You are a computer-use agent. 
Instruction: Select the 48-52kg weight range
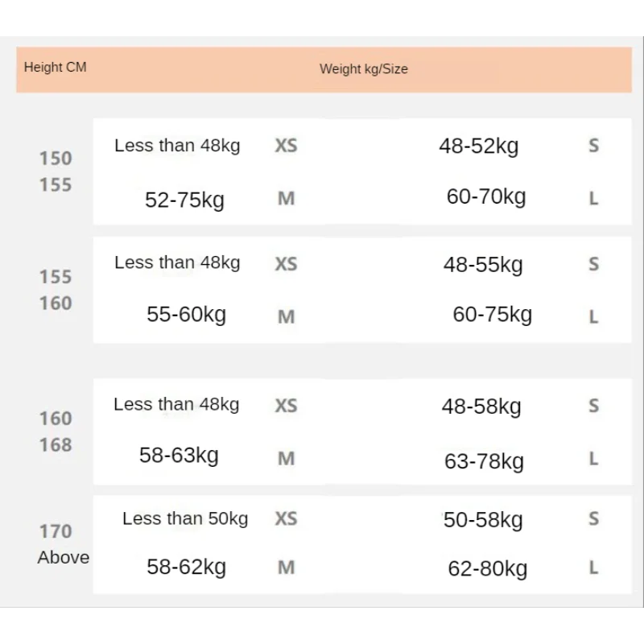(x=479, y=146)
